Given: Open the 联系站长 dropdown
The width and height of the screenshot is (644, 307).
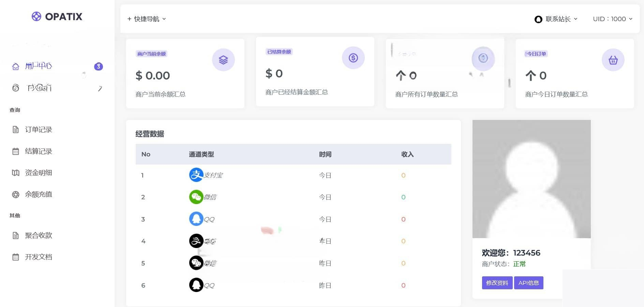Looking at the screenshot, I should 555,19.
